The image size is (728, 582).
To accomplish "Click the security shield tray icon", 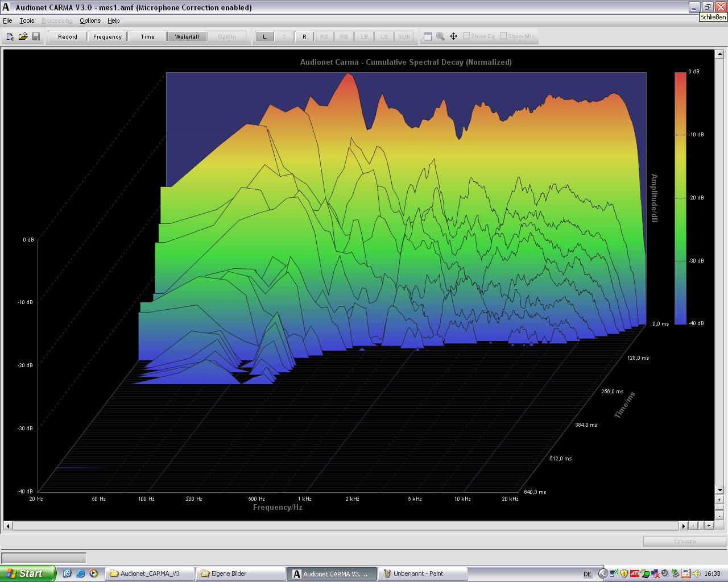I will 624,573.
